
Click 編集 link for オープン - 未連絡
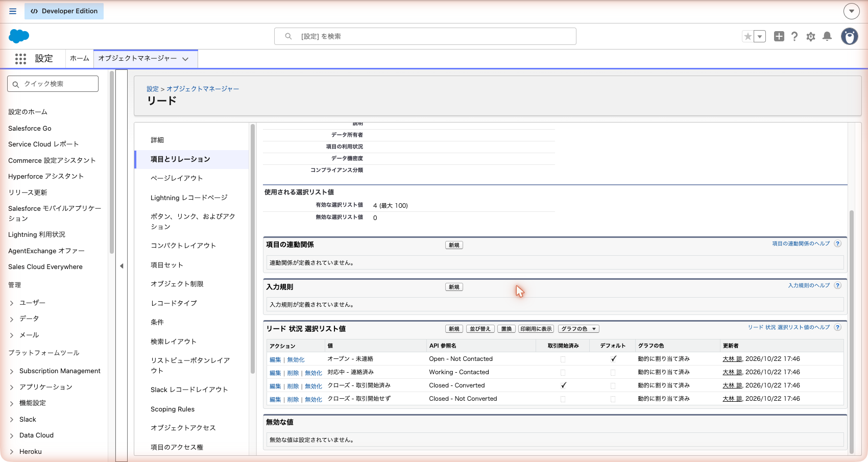pos(275,360)
